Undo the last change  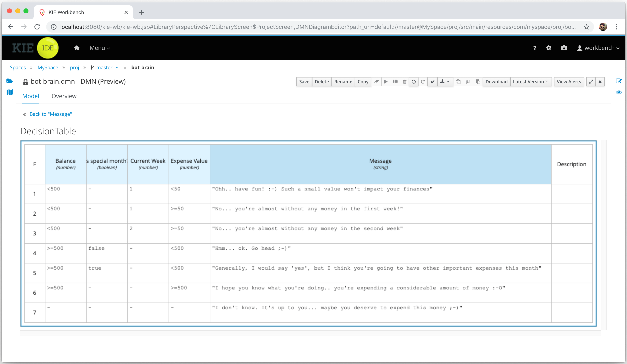click(413, 82)
